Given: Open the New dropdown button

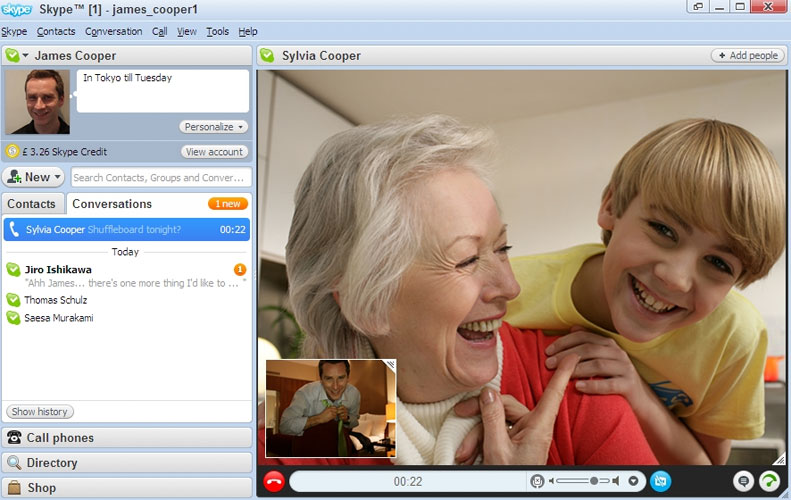Looking at the screenshot, I should click(x=33, y=177).
